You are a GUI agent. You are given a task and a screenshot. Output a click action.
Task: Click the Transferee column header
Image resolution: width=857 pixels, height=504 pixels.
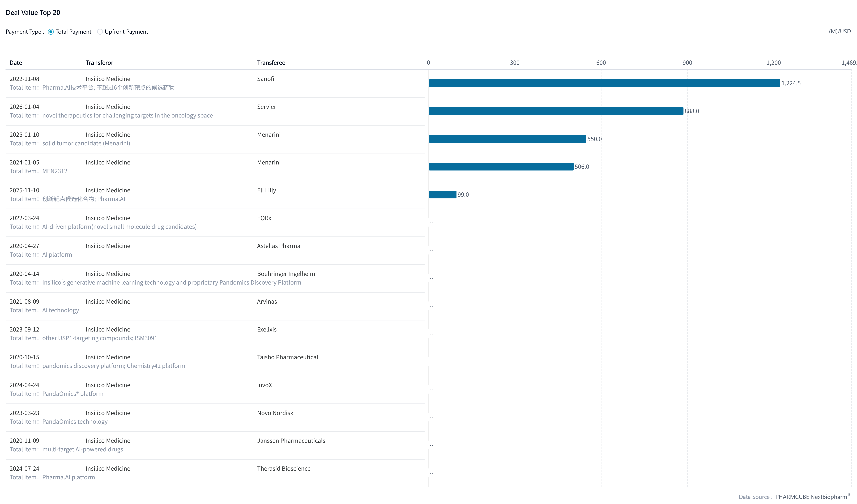271,63
